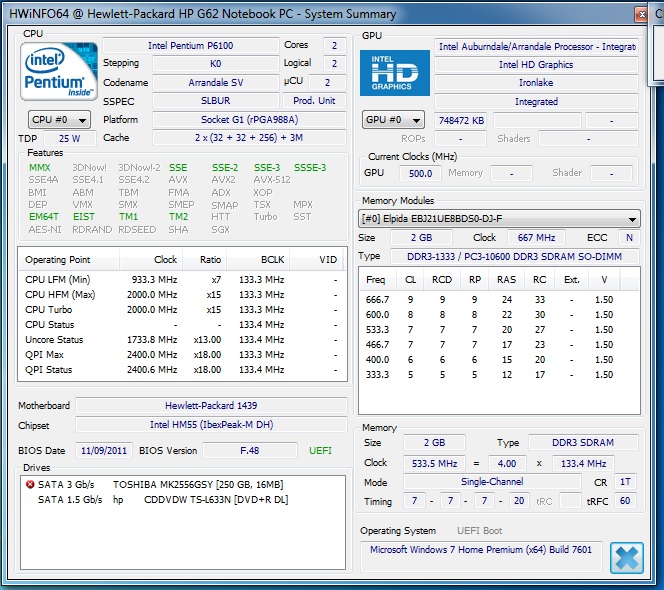Screen dimensions: 664x590
Task: Click the QPI Status row
Action: pyautogui.click(x=182, y=370)
